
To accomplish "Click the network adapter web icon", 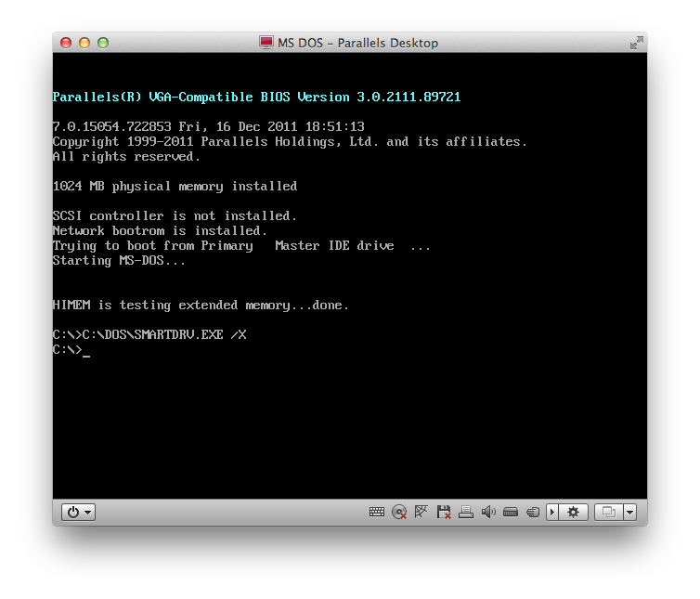I will point(421,512).
